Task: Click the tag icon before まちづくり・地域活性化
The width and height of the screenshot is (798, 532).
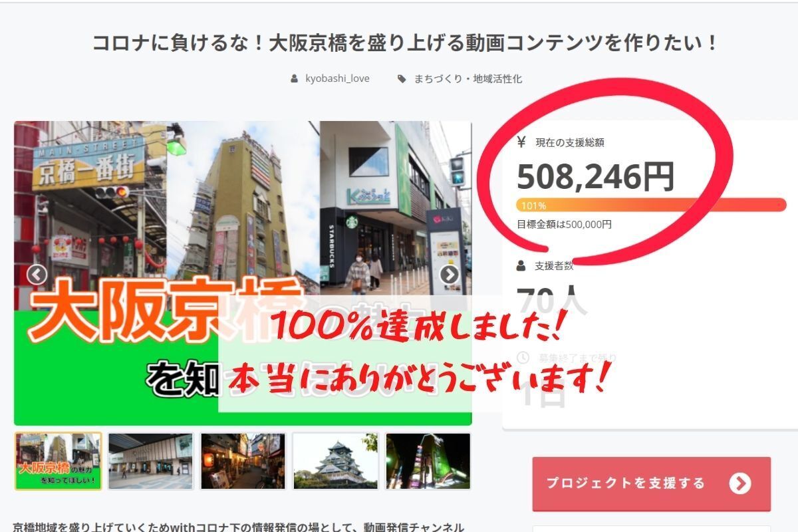Action: point(401,79)
